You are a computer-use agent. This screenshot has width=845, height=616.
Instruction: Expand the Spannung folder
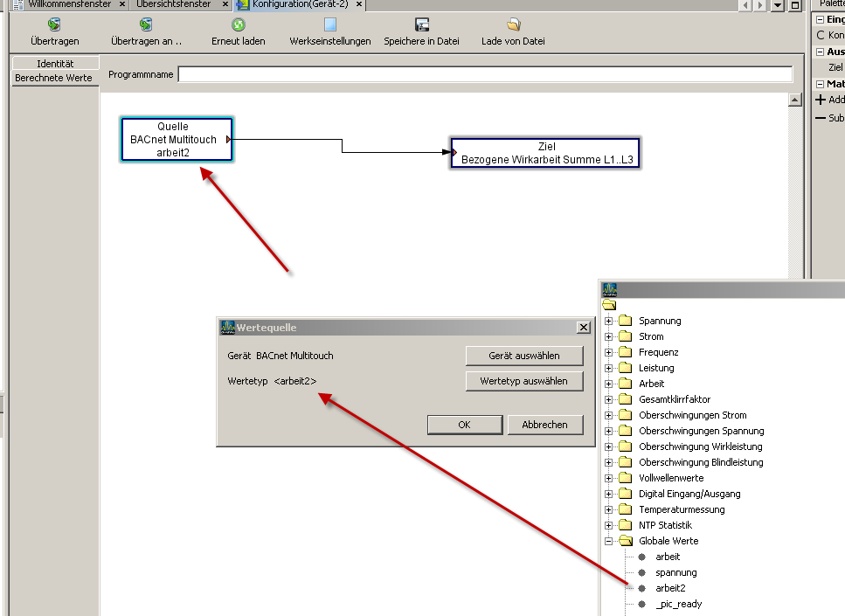[x=609, y=321]
